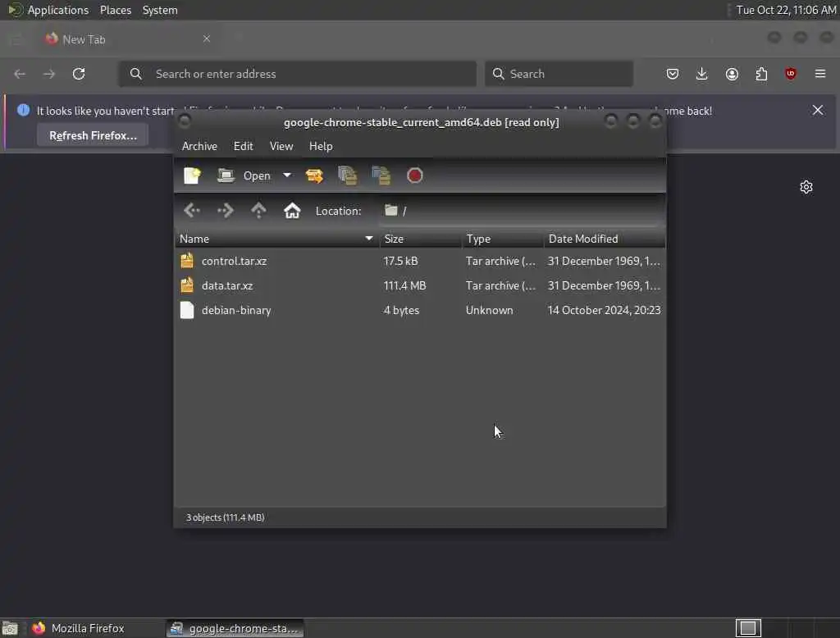Dismiss the Firefox notification bar
The image size is (840, 638).
coord(818,111)
